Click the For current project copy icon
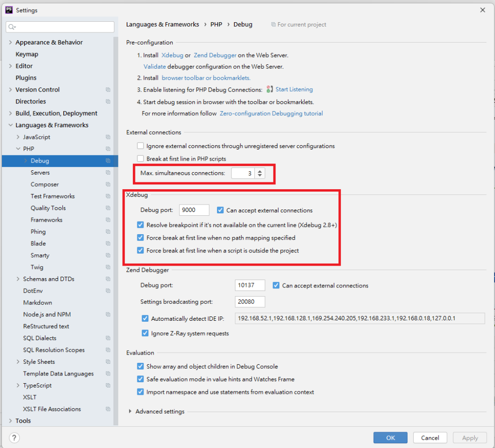Screen dimensions: 495x448 tap(274, 25)
